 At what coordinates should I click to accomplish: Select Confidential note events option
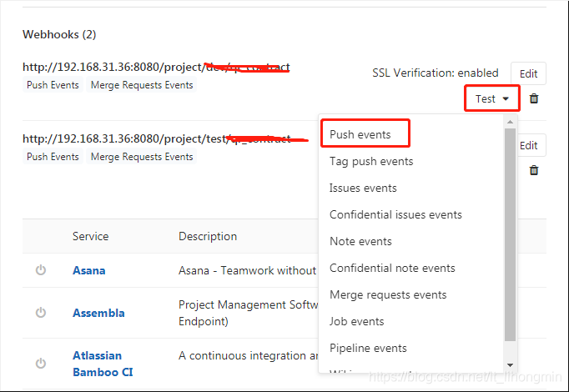click(x=392, y=268)
